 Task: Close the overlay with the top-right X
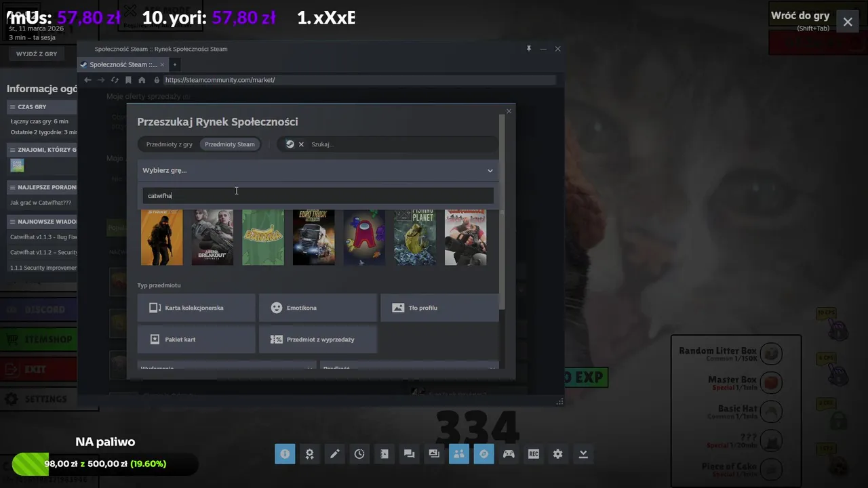(x=848, y=22)
